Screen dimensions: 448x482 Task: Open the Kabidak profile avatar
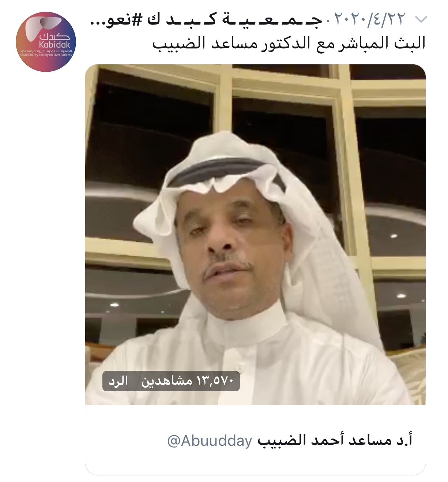[46, 41]
